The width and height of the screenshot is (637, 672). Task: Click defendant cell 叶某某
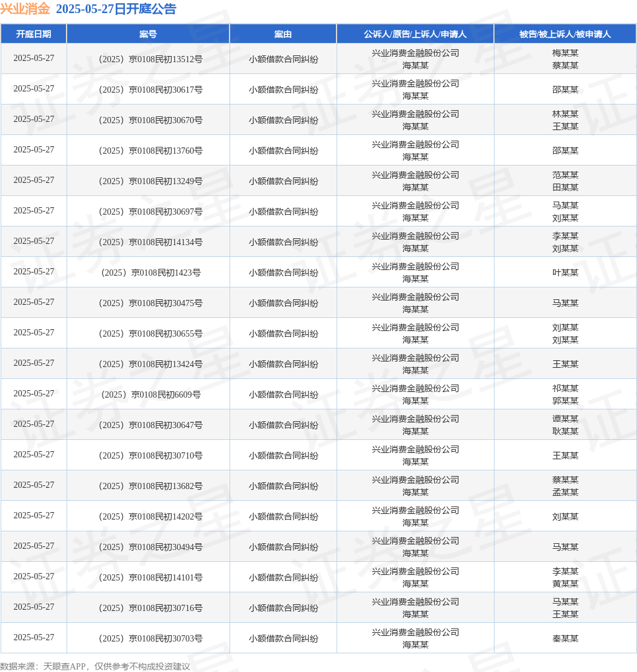tap(565, 272)
